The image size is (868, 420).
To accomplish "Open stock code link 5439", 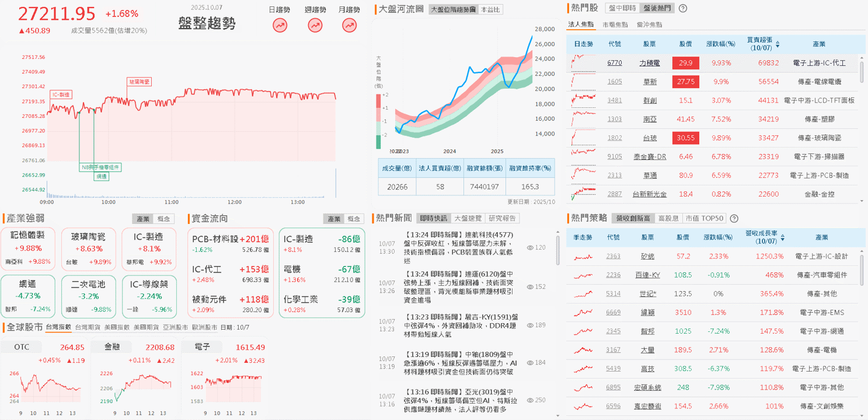I will (613, 369).
